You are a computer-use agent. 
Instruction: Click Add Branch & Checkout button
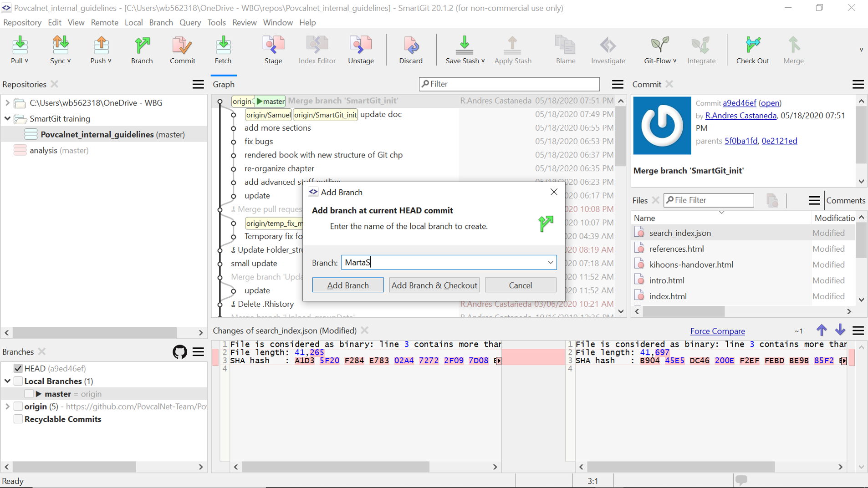pos(434,285)
